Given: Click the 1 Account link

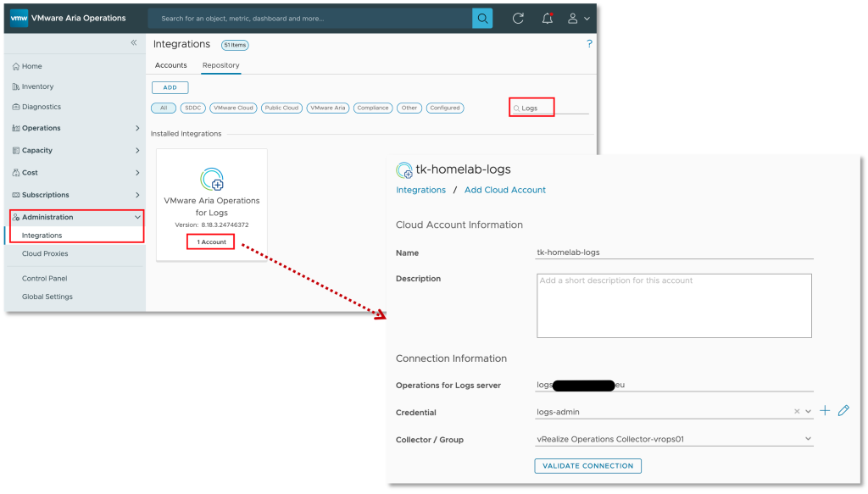Looking at the screenshot, I should [211, 242].
